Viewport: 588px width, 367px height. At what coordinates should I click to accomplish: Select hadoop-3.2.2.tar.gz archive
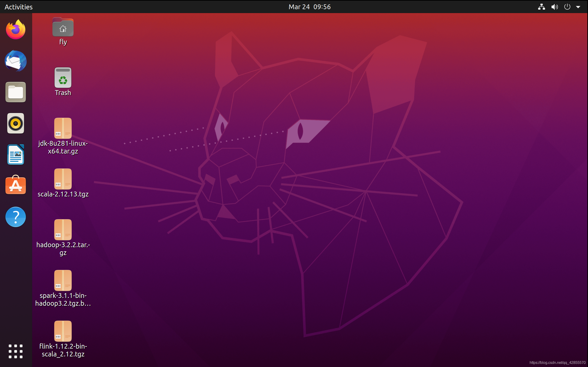point(63,230)
